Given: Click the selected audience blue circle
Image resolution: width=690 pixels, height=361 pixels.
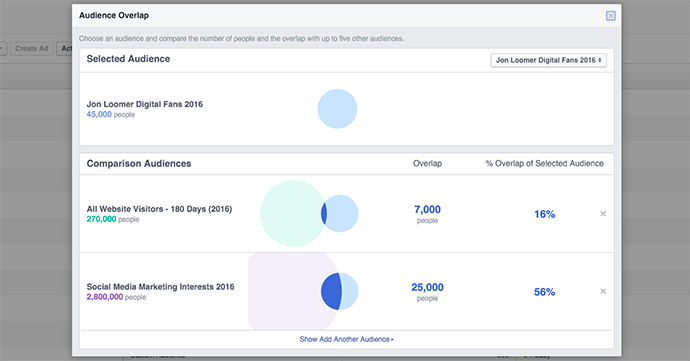Looking at the screenshot, I should 337,109.
